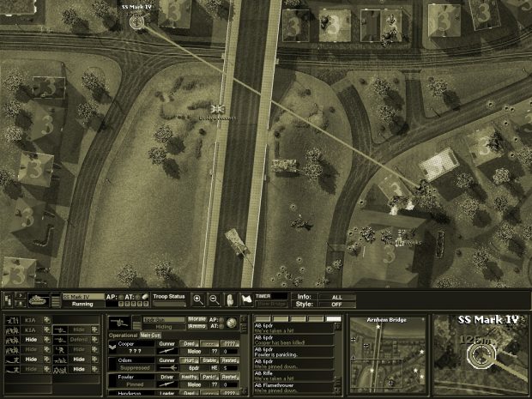Select the tank driving on the bridge
The width and height of the screenshot is (532, 399).
point(237,242)
